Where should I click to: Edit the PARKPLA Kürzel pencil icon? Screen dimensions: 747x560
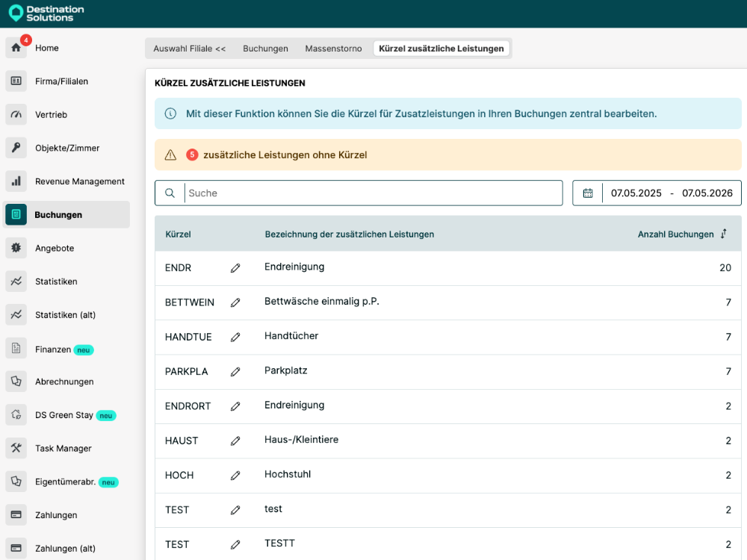point(235,371)
